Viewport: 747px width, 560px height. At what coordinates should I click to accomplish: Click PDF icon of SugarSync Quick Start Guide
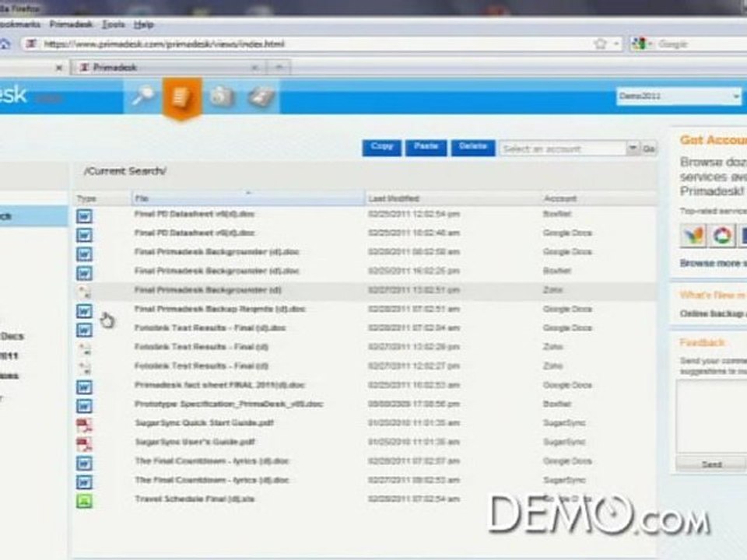(84, 425)
